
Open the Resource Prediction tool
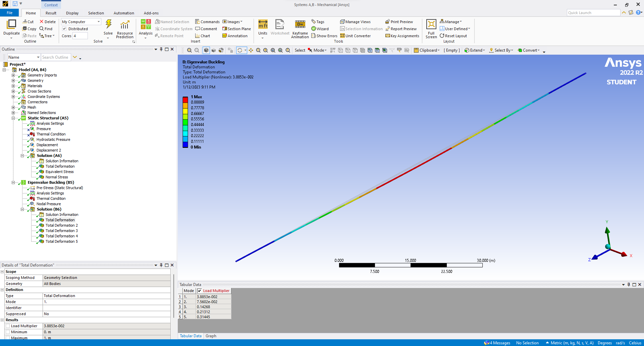coord(125,25)
